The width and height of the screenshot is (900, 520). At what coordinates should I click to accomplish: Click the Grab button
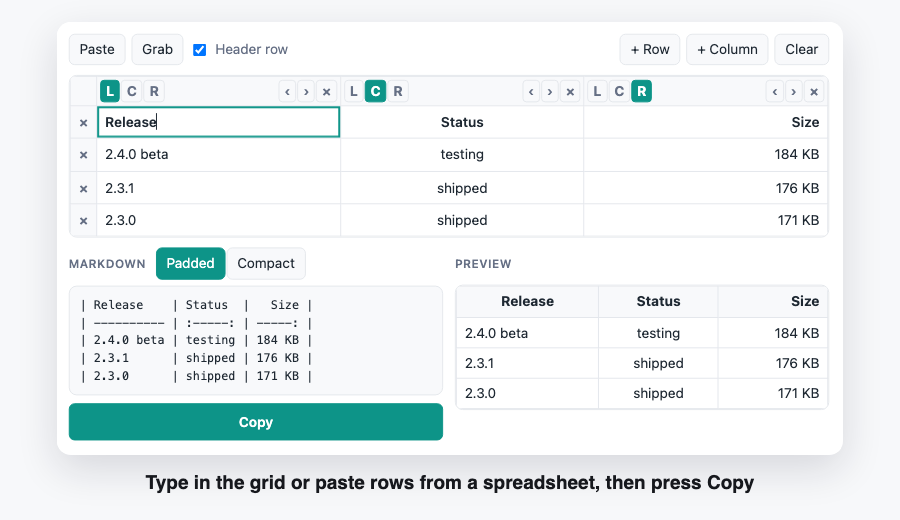click(x=157, y=49)
